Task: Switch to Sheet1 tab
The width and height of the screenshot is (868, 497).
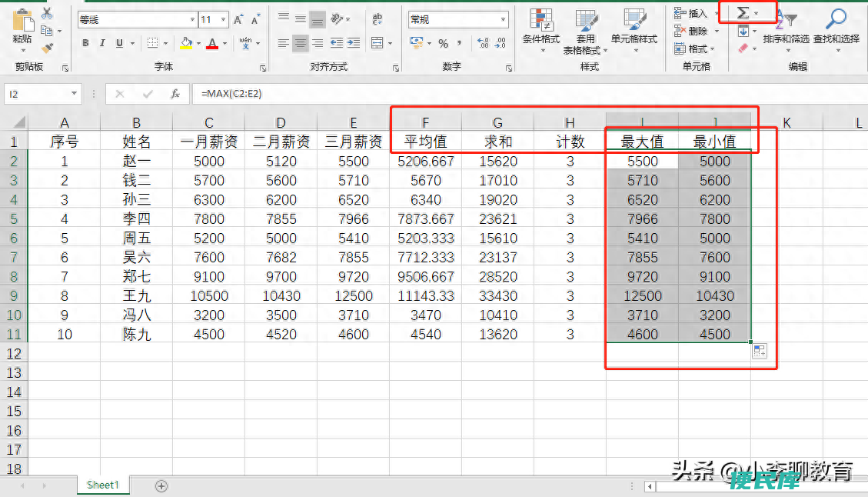Action: (103, 485)
